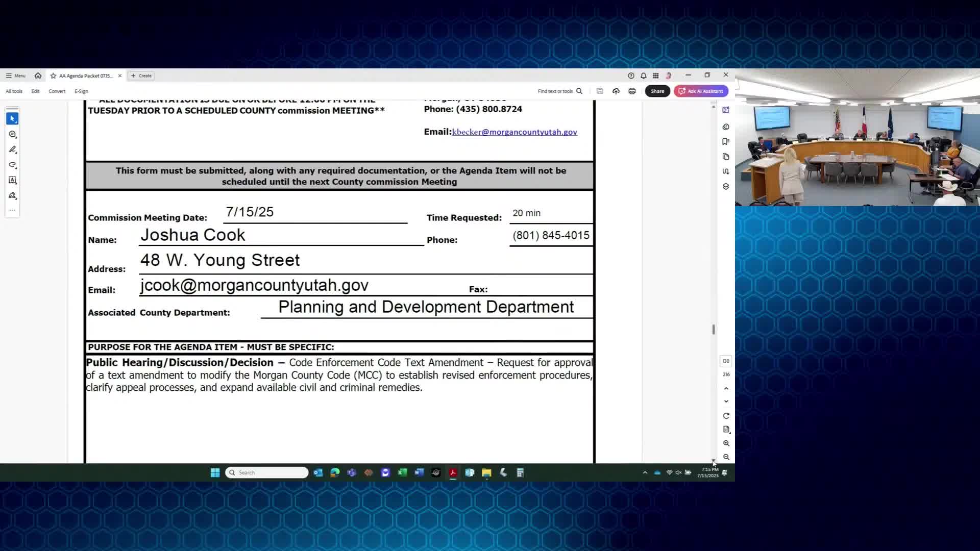Open the kbecker@morgancountyutah.gov email link
Viewport: 980px width, 551px height.
[514, 132]
